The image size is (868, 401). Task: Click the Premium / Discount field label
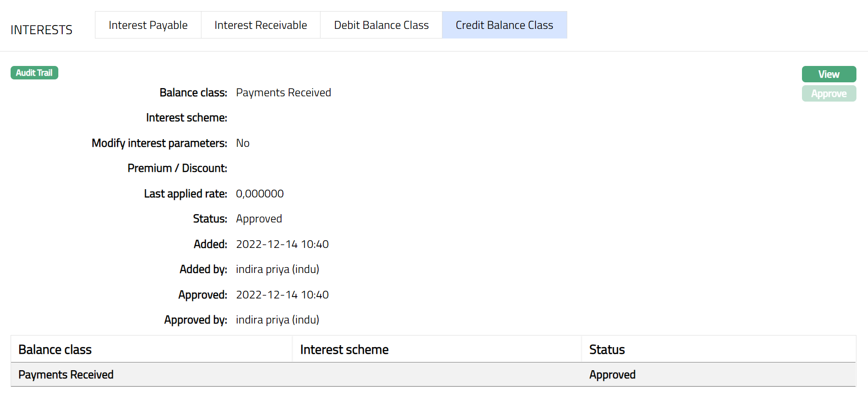click(x=177, y=168)
